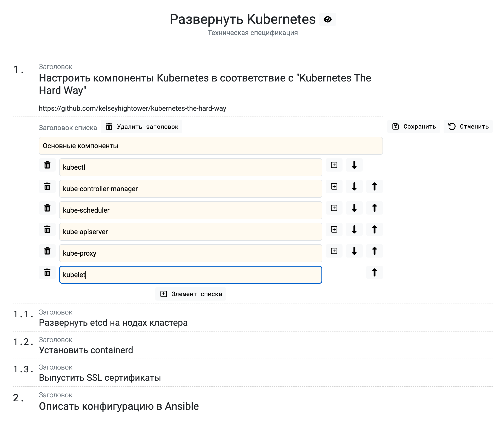Remove the kubelet item with trash icon

pos(47,272)
